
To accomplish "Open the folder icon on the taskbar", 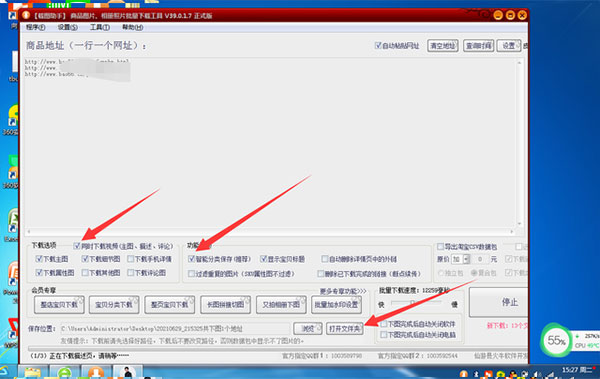I will (x=33, y=372).
